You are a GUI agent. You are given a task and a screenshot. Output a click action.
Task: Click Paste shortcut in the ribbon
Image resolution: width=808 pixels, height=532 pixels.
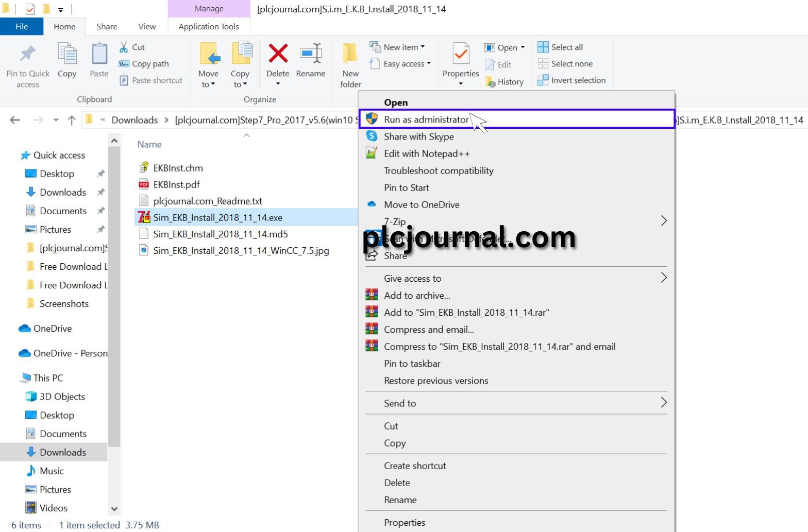[x=151, y=80]
